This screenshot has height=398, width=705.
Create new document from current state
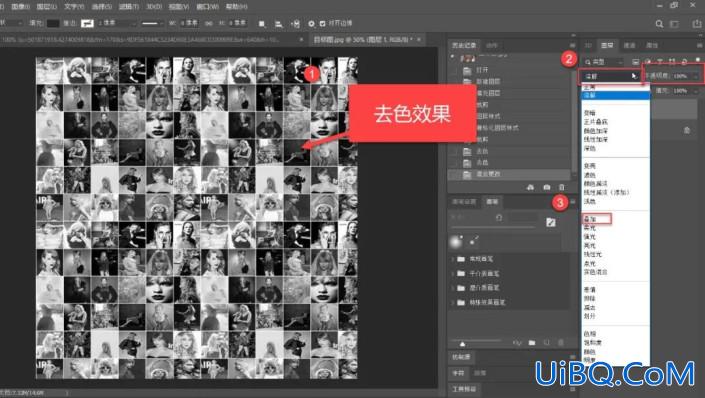tap(531, 187)
